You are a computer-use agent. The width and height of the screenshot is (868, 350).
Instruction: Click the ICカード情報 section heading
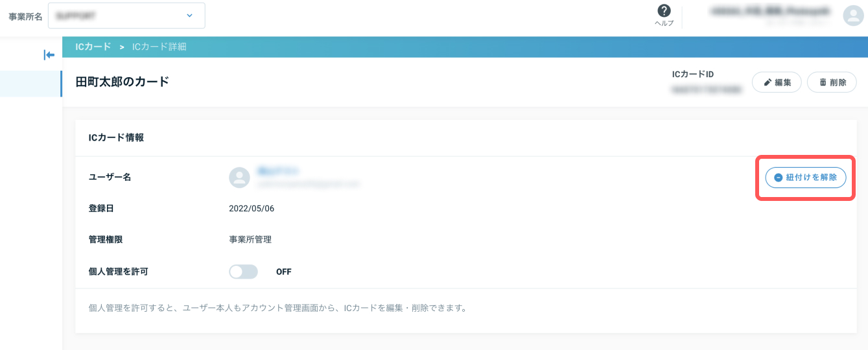[x=116, y=137]
